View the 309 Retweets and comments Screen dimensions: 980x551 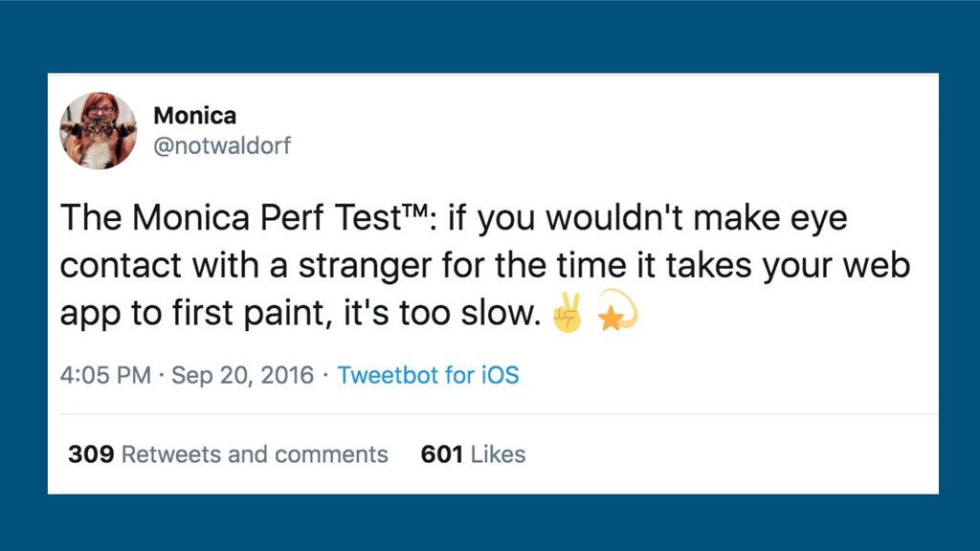coord(228,454)
